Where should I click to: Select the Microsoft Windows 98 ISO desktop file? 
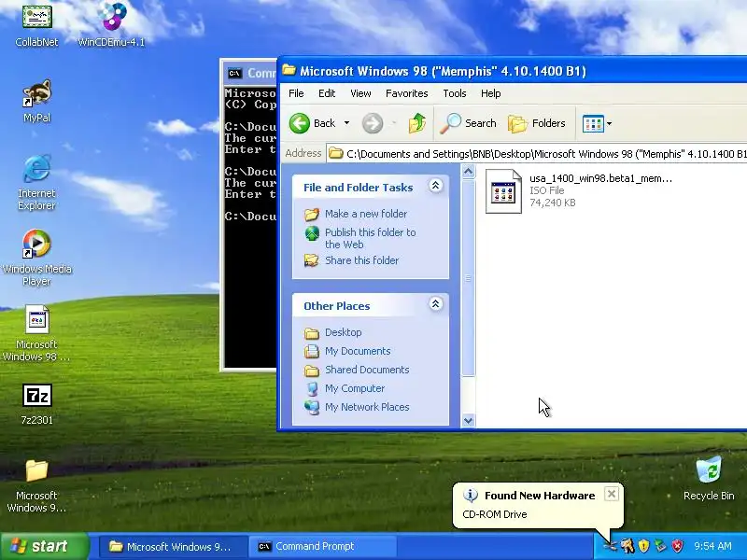(x=36, y=333)
